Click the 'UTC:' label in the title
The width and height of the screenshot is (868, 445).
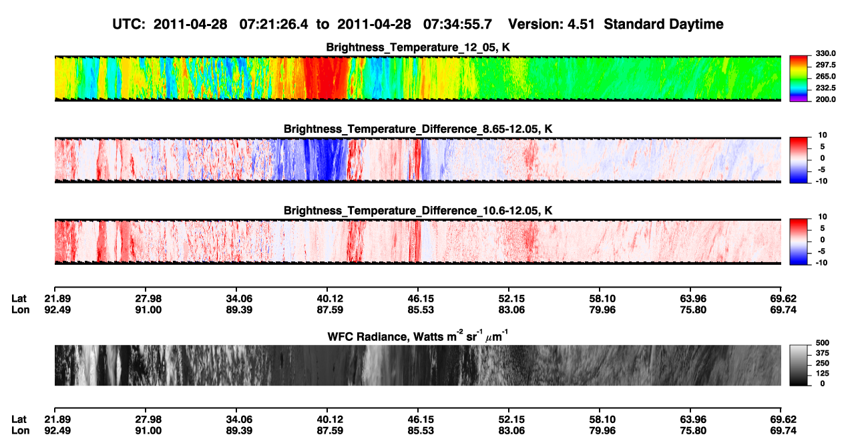(129, 24)
